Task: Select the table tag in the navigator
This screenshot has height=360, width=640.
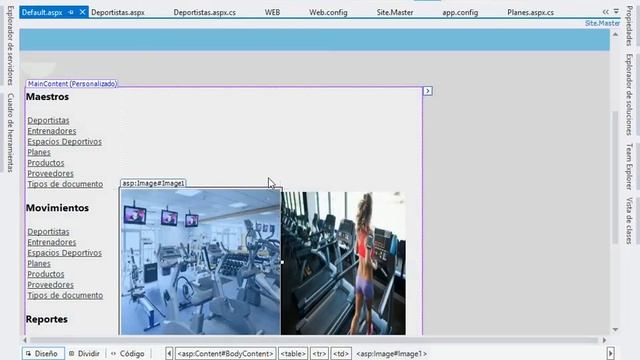Action: [x=293, y=353]
